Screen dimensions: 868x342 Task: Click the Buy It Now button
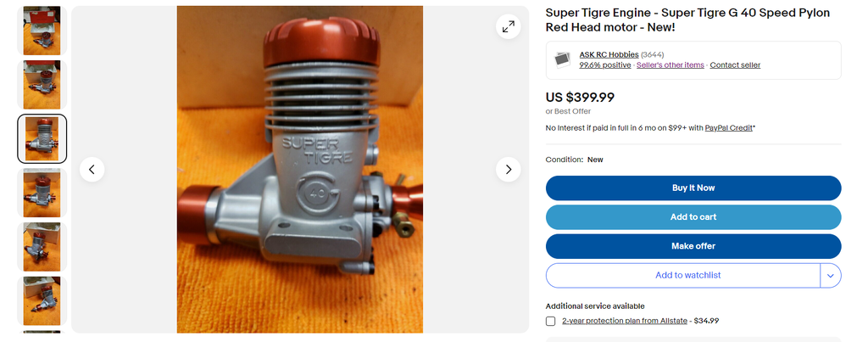[693, 188]
